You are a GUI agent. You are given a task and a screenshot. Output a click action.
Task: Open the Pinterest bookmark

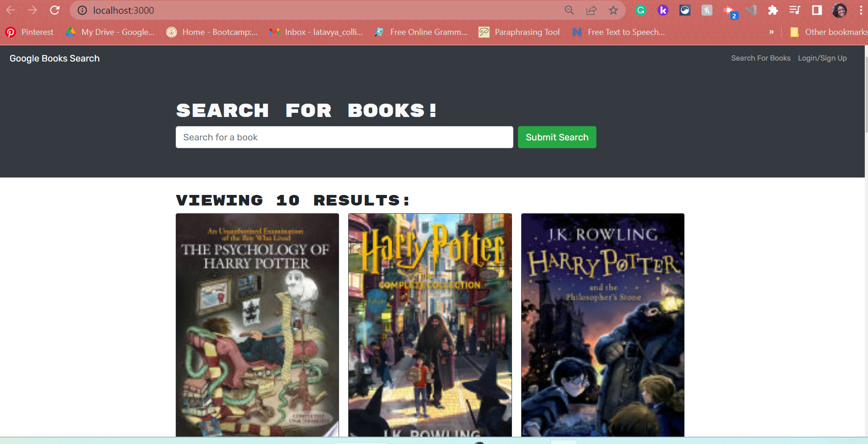tap(29, 32)
